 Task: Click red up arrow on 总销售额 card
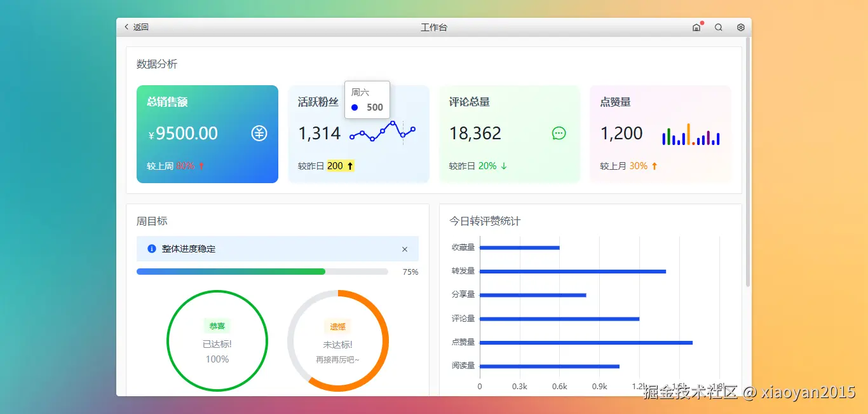tap(201, 166)
